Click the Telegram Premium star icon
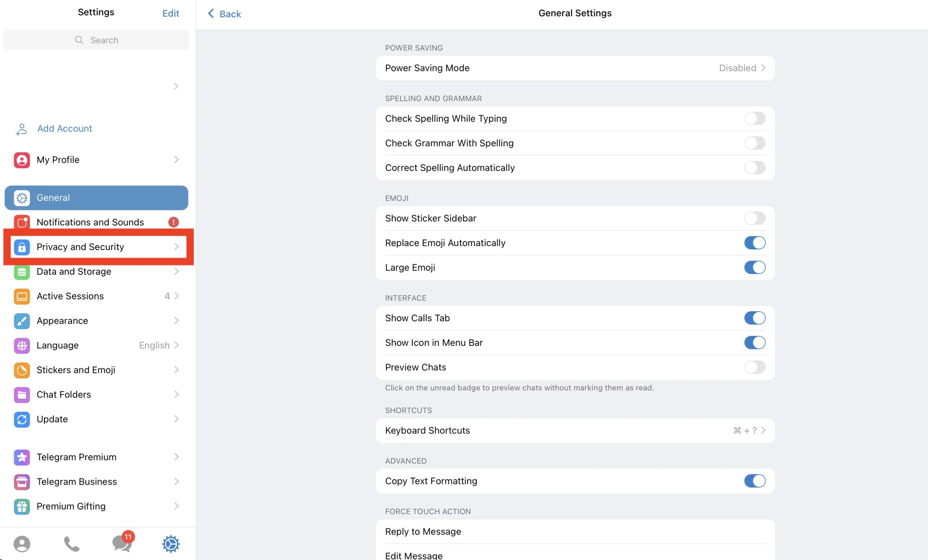The image size is (928, 560). (x=22, y=457)
